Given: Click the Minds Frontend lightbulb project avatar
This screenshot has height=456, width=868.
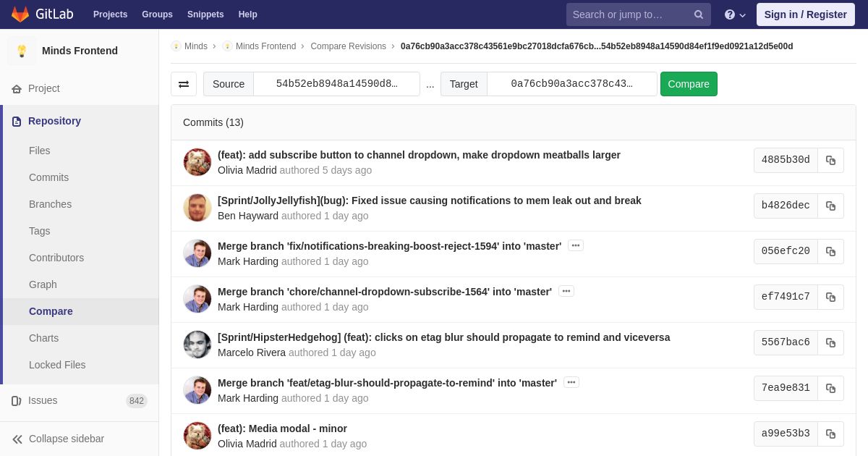Looking at the screenshot, I should 22,51.
